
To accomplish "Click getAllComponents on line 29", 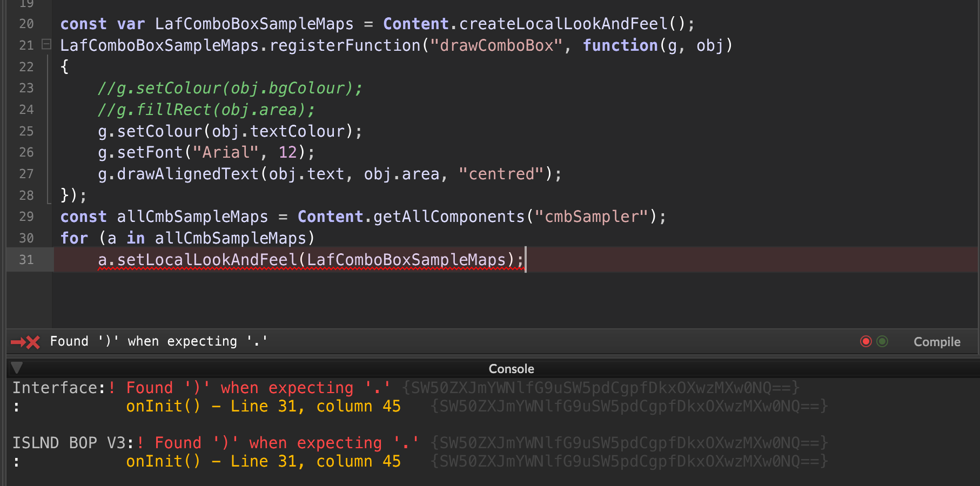I will [449, 217].
